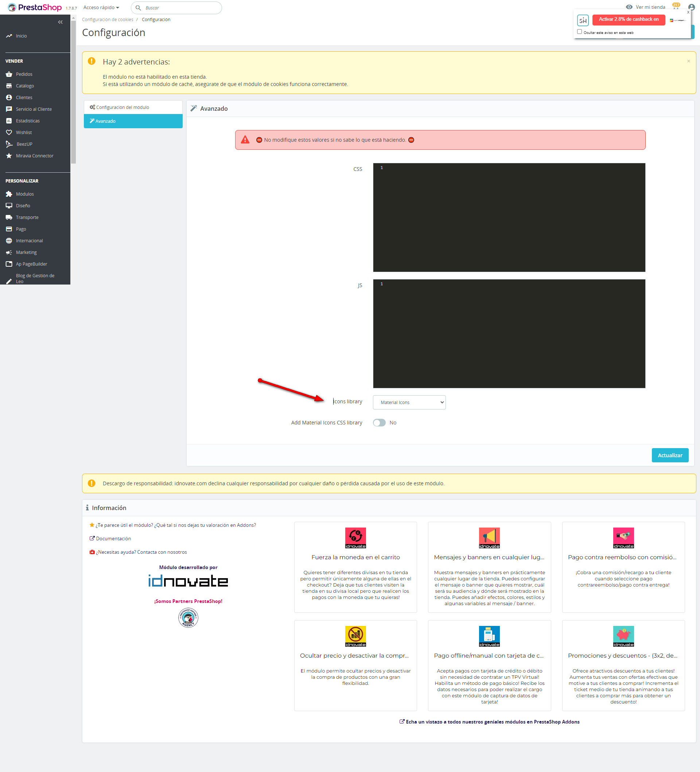
Task: Open Pedidos via basket icon
Action: point(9,74)
